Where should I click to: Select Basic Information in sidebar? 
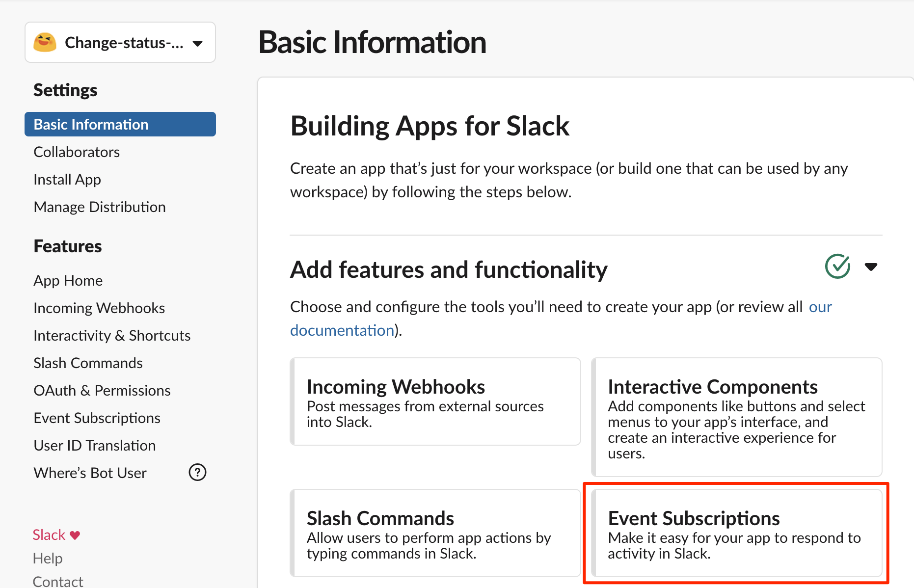click(x=120, y=124)
